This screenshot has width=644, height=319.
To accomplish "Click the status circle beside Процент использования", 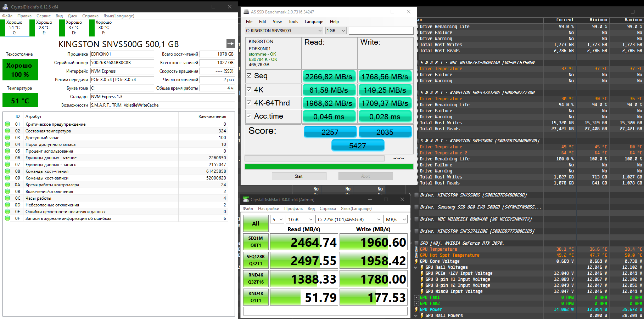I will (7, 151).
